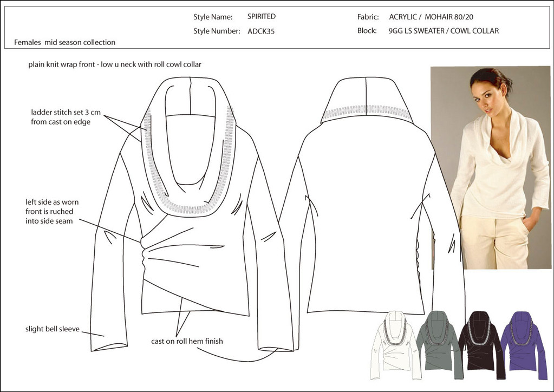Screen dimensions: 554x392
Task: Click 'Females mid season collection' text
Action: pos(64,42)
